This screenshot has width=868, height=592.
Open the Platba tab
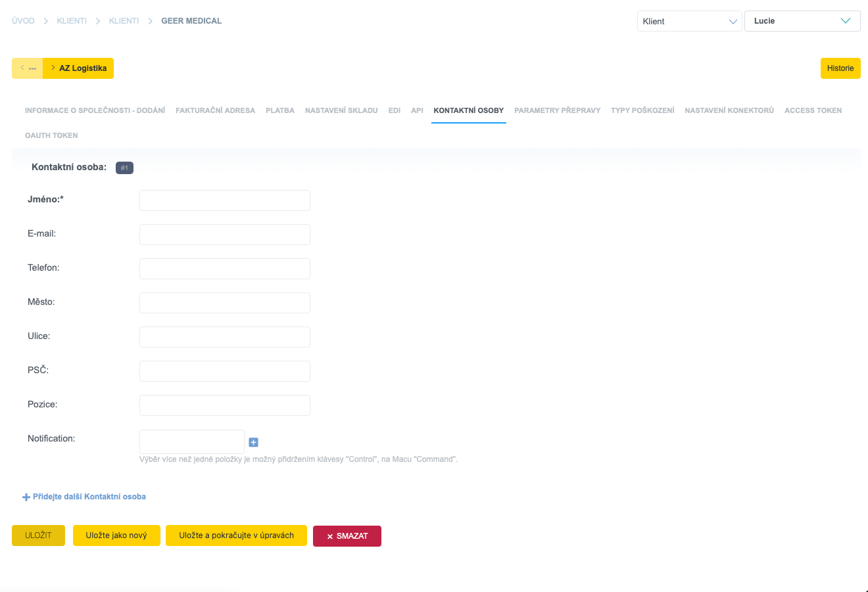(x=280, y=110)
